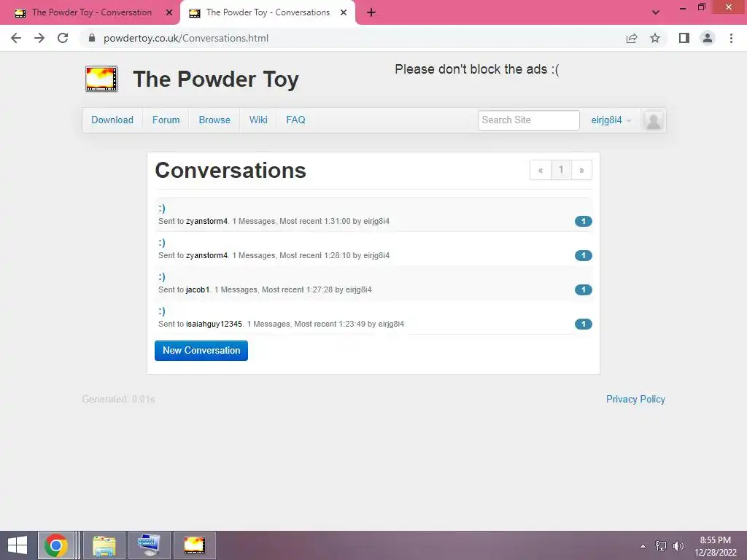
Task: Expand the eirjg8i4 user dropdown
Action: (611, 120)
